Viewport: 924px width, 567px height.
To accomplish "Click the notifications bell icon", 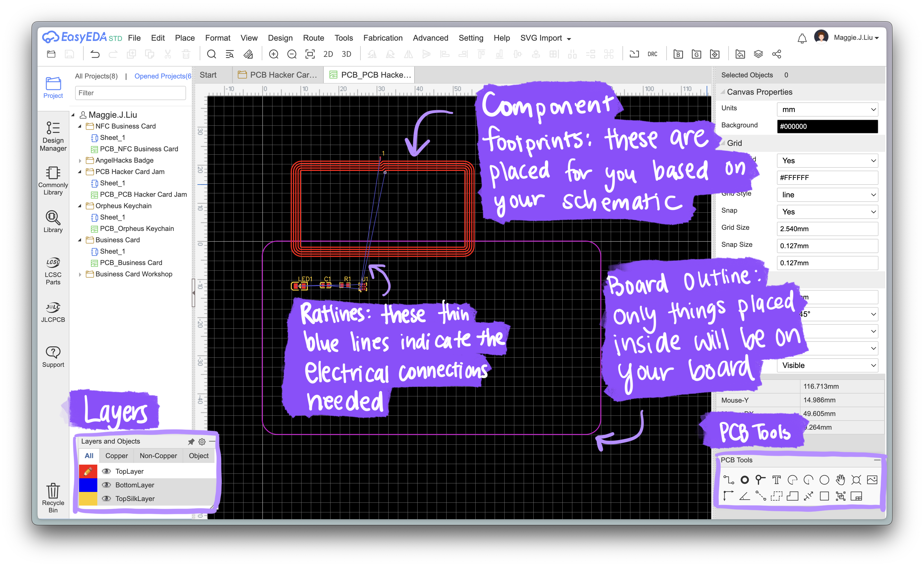I will click(802, 38).
